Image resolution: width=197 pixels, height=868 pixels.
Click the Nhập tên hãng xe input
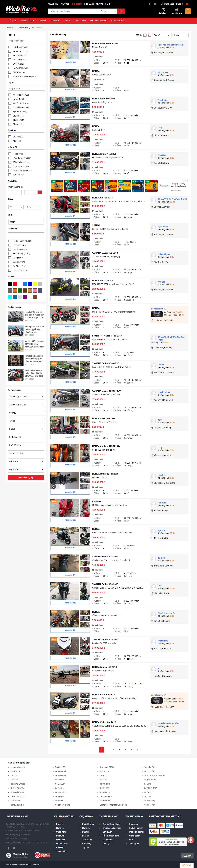click(x=26, y=41)
